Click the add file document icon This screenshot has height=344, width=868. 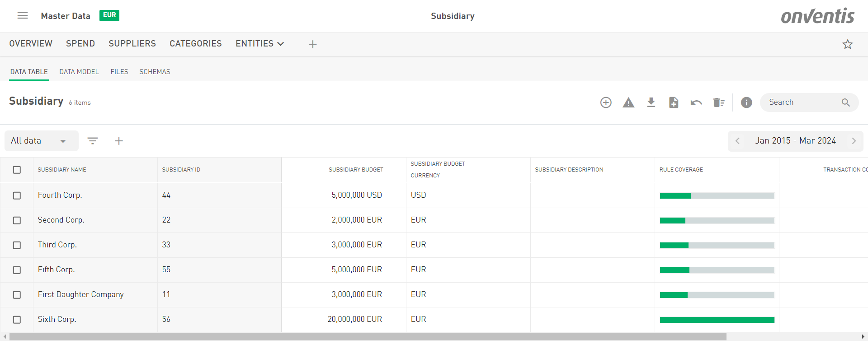[x=674, y=102]
